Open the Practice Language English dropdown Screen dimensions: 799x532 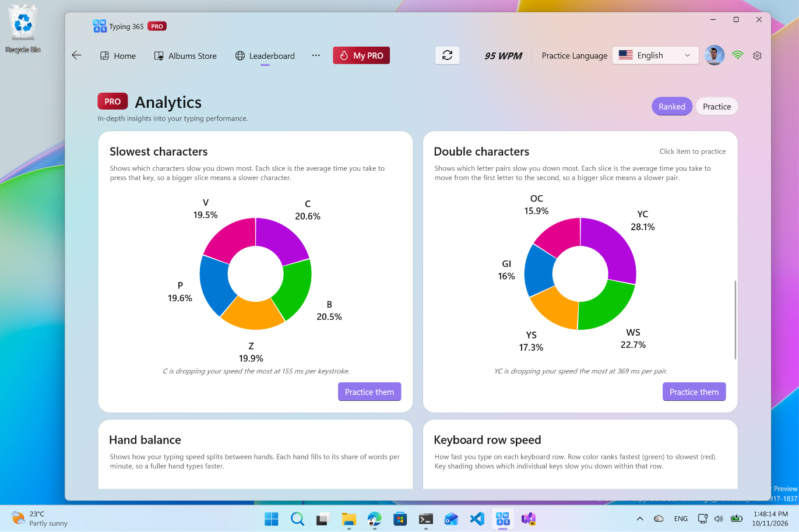point(655,55)
